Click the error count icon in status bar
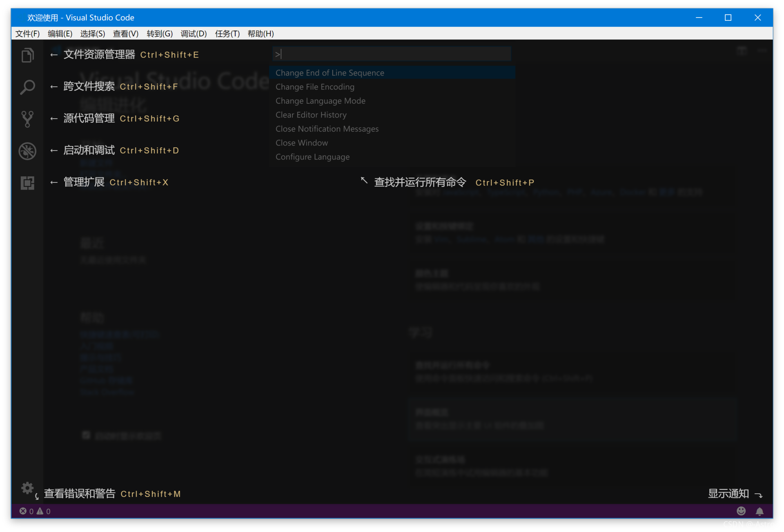Screen dimensions: 784x532 (23, 511)
